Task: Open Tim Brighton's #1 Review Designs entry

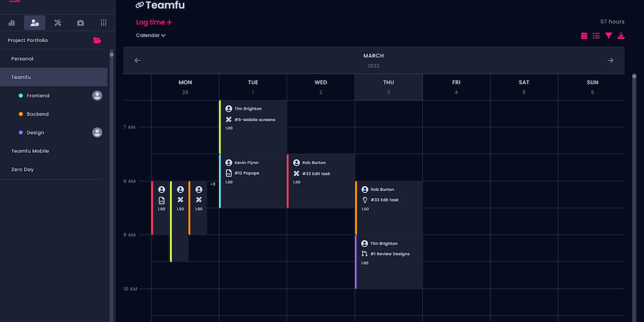Action: (389, 254)
